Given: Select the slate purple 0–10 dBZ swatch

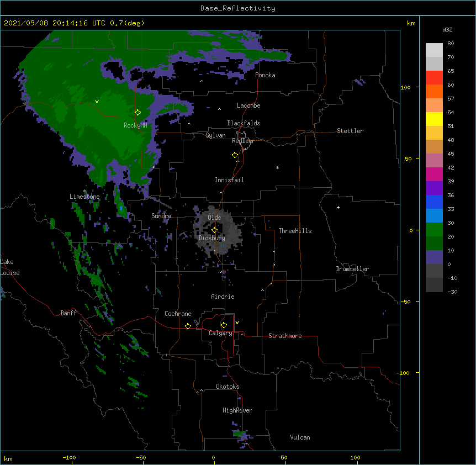Looking at the screenshot, I should click(434, 257).
